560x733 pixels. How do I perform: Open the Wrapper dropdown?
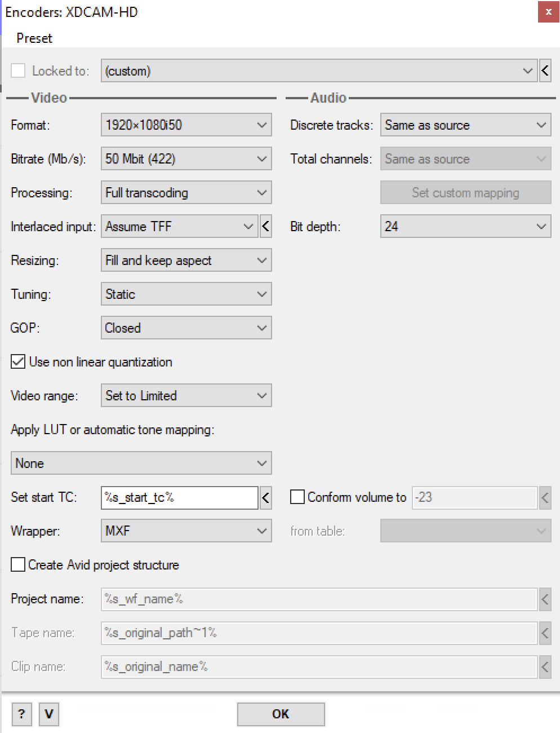186,531
